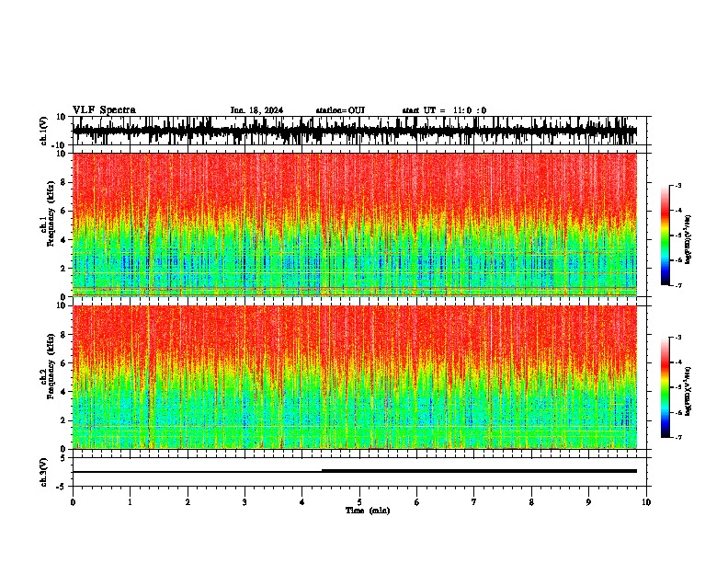Select the "Time (min)" axis label
The image size is (728, 563).
point(368,511)
